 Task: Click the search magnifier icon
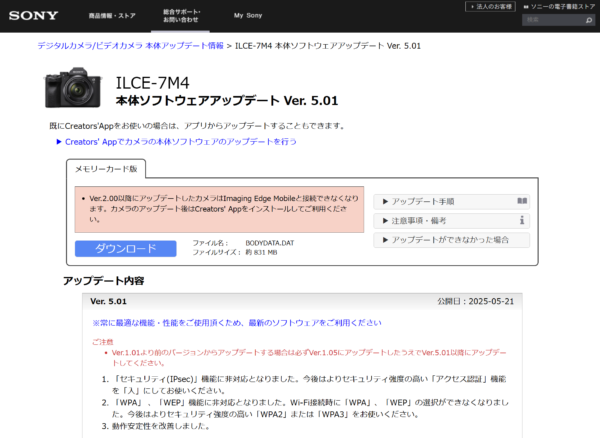(x=589, y=20)
